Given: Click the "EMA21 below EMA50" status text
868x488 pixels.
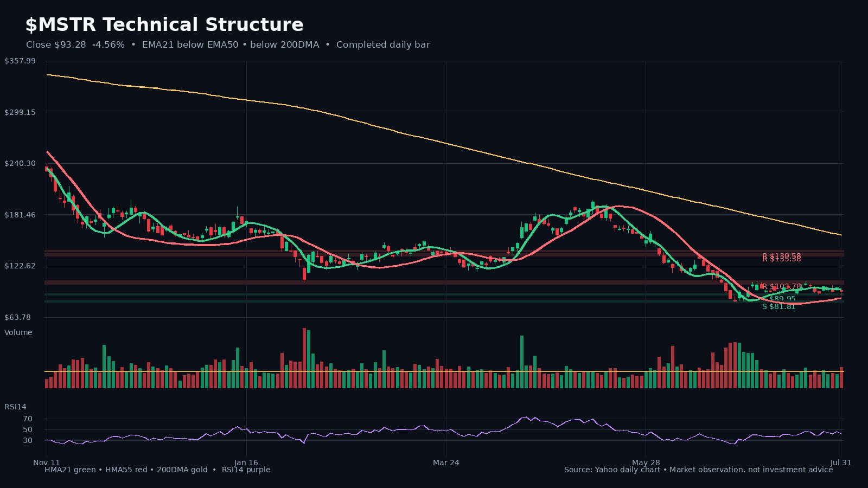Looking at the screenshot, I should [x=190, y=45].
